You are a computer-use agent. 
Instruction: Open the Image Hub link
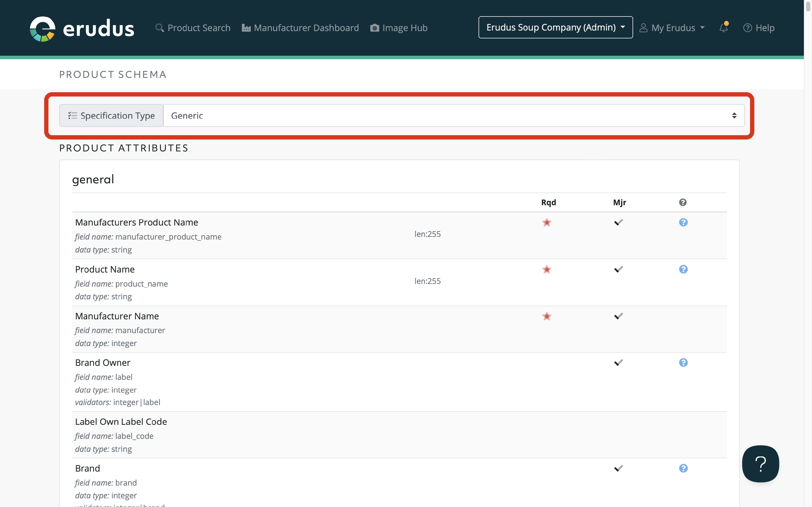click(399, 28)
